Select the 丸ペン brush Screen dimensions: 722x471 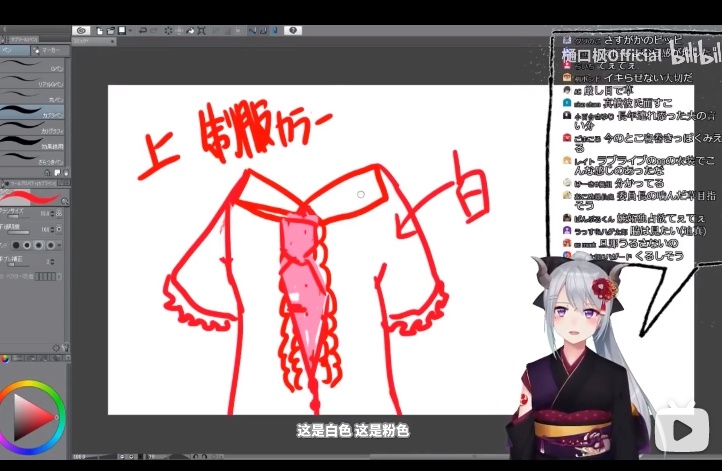pos(32,96)
